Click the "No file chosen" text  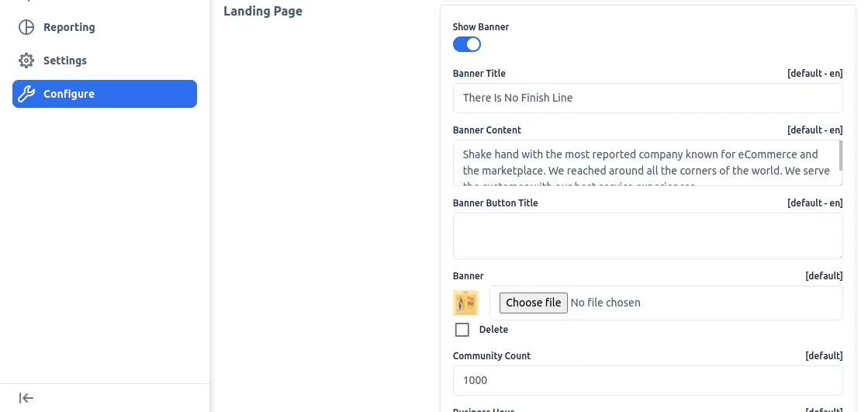605,303
